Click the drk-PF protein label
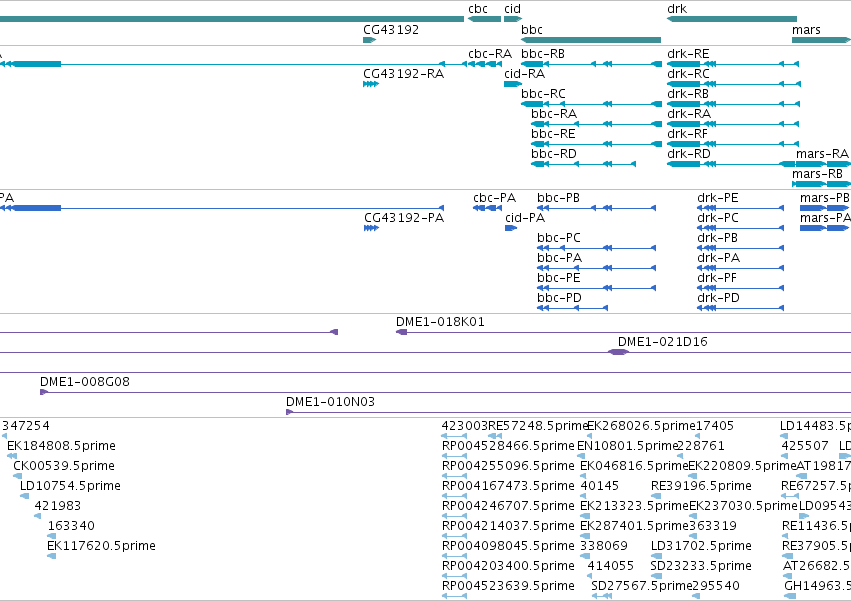This screenshot has width=851, height=601. click(x=717, y=279)
